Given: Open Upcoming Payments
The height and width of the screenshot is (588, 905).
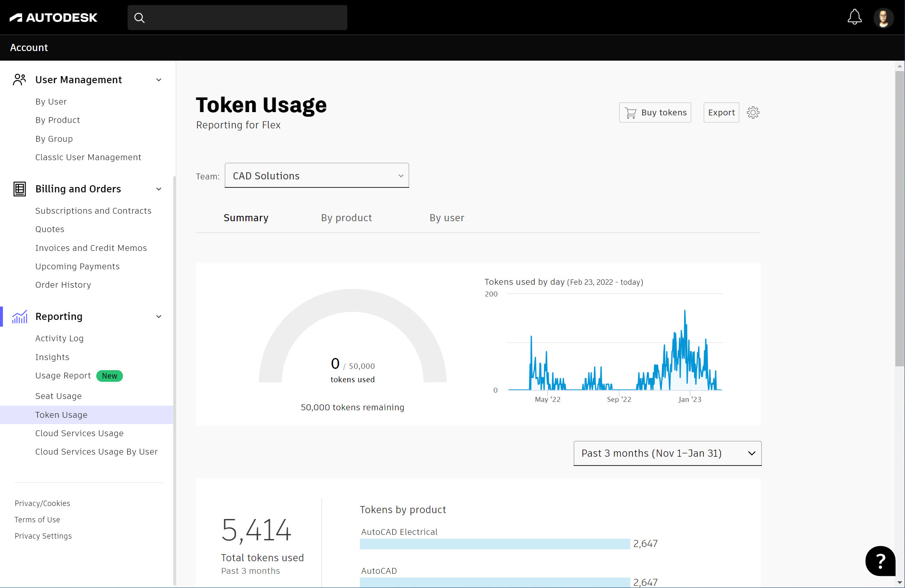Looking at the screenshot, I should pyautogui.click(x=77, y=266).
